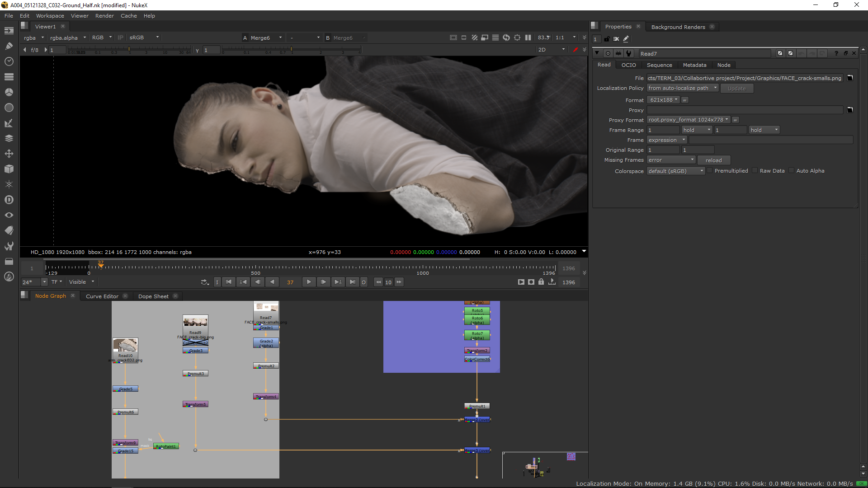The width and height of the screenshot is (868, 488).
Task: Open the Render menu
Action: (104, 16)
